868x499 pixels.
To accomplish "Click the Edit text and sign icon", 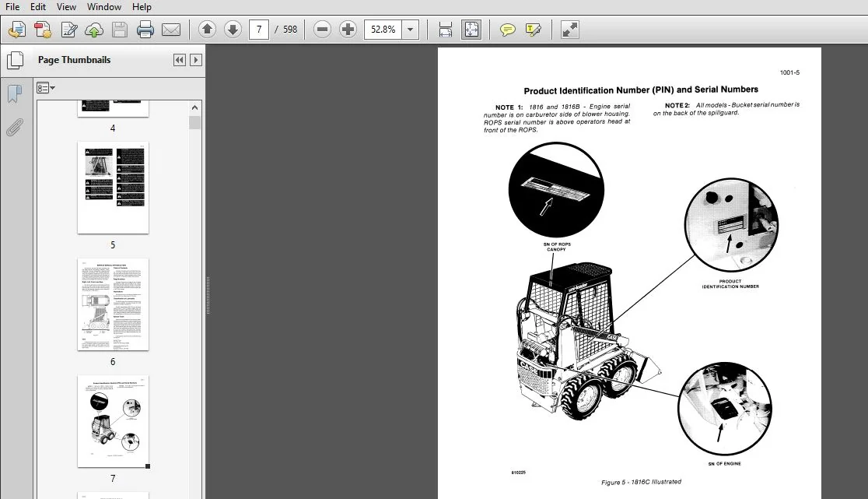I will (68, 30).
